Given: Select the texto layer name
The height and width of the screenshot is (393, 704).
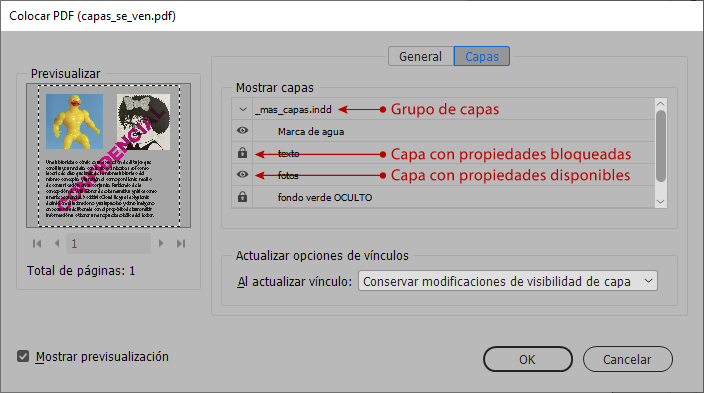Looking at the screenshot, I should point(288,154).
